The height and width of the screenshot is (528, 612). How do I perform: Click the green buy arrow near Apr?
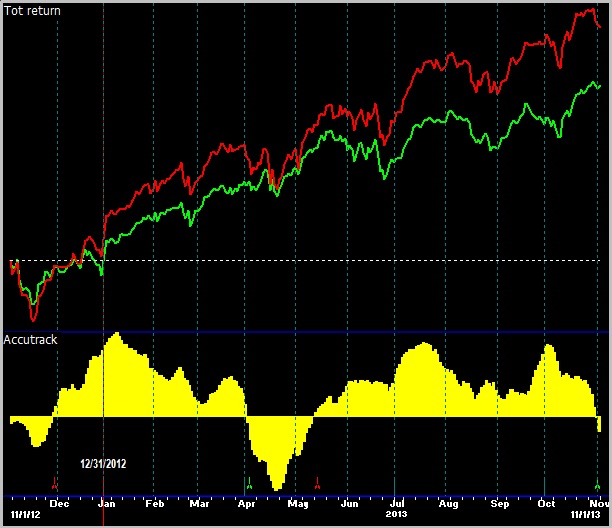click(249, 485)
